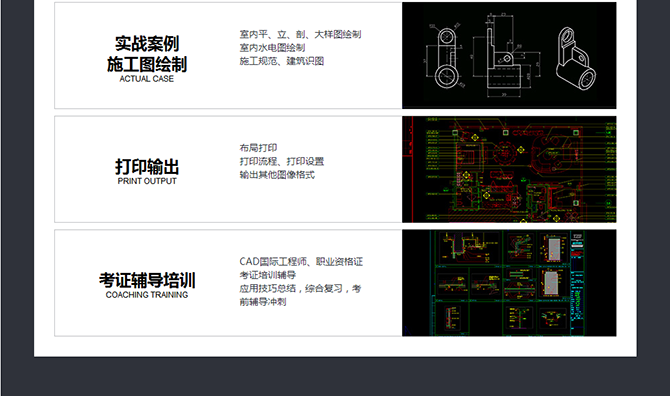Click the 室内水电图绘制 text line

click(x=272, y=47)
